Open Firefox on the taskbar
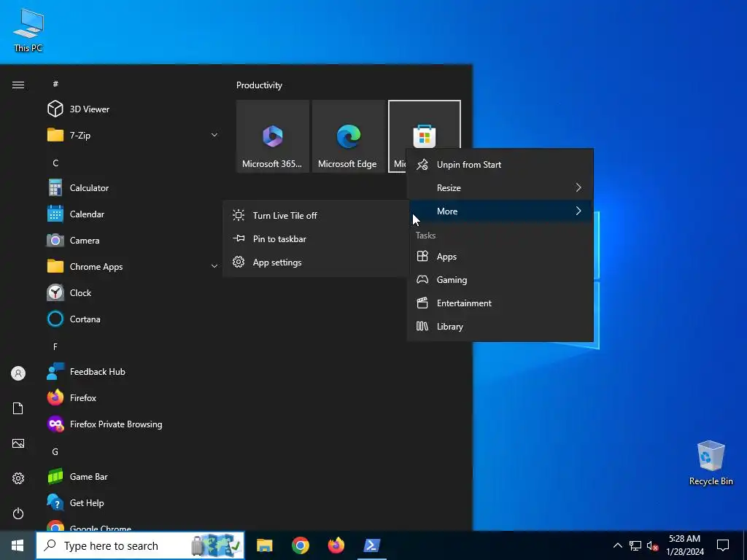This screenshot has width=747, height=560. pos(336,545)
